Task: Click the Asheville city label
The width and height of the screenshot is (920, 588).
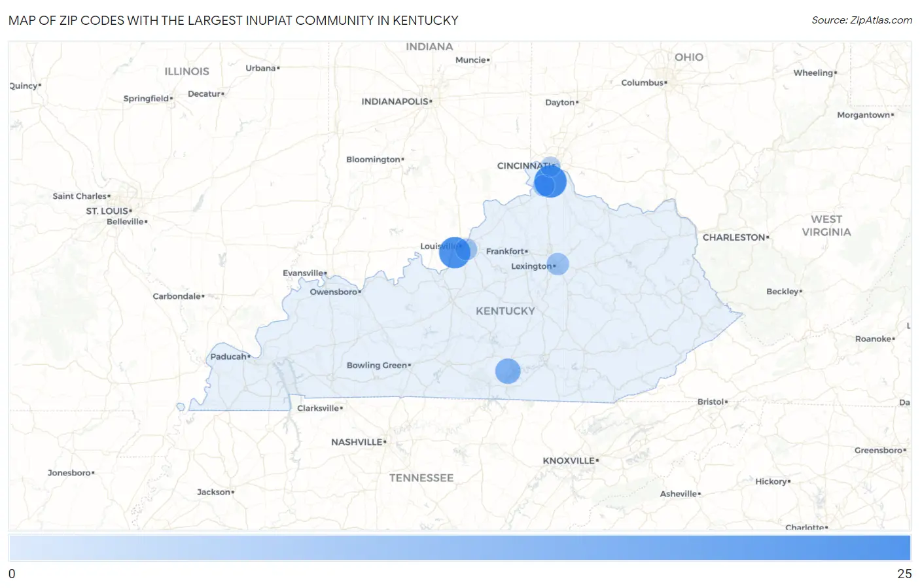Action: pyautogui.click(x=679, y=494)
